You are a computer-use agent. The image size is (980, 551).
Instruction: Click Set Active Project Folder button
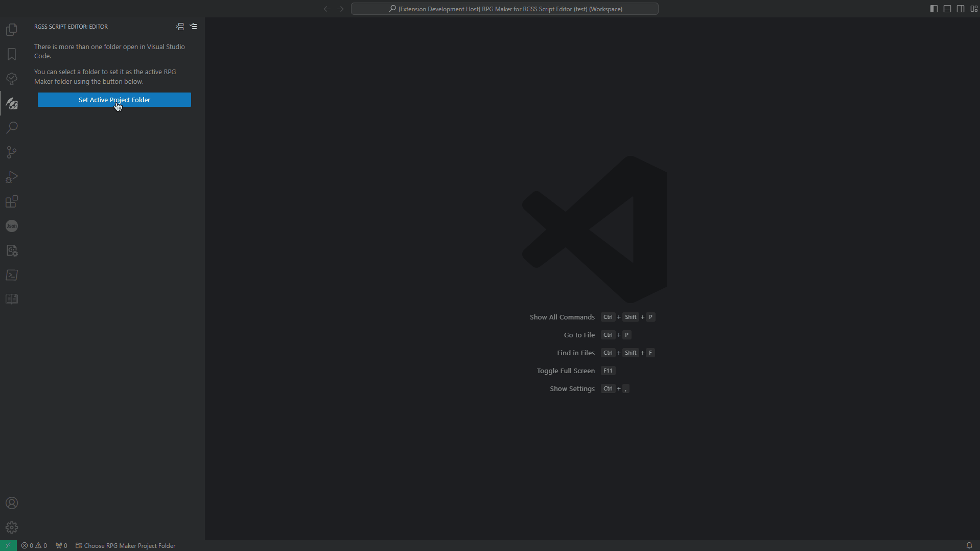pyautogui.click(x=114, y=100)
